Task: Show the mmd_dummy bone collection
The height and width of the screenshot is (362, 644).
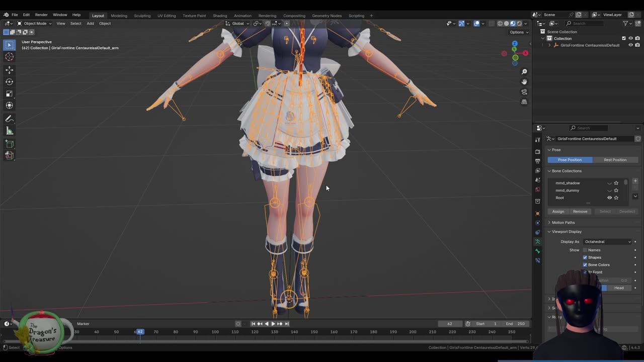Action: (x=609, y=191)
